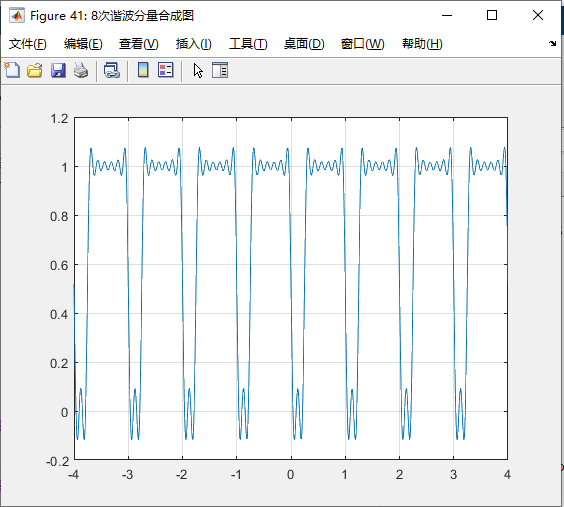This screenshot has width=564, height=507.
Task: Click the New Figure toolbar icon
Action: click(12, 70)
